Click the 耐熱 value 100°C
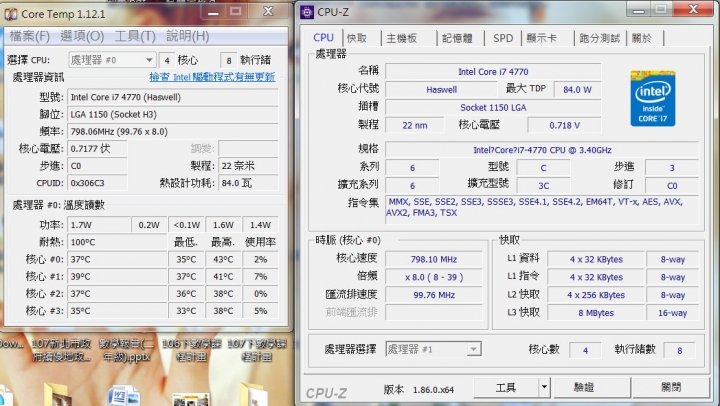This screenshot has width=720, height=406. point(117,242)
